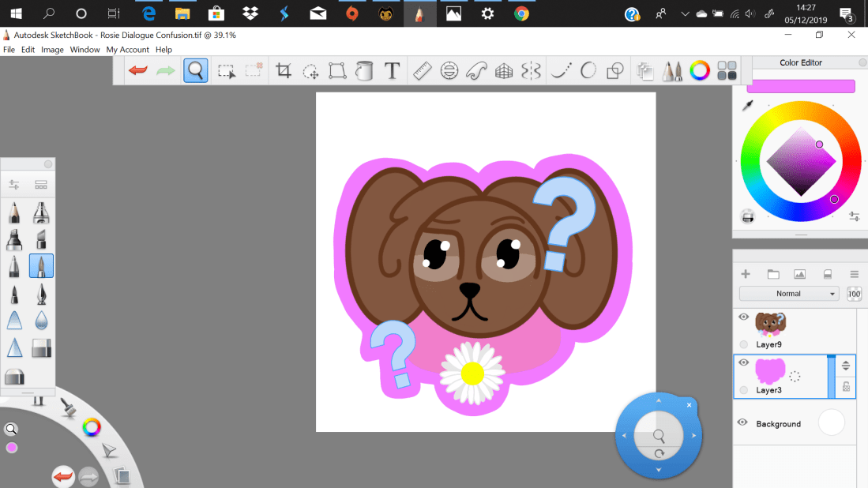Open the layer panel hamburger menu
The image size is (868, 488).
(x=854, y=274)
